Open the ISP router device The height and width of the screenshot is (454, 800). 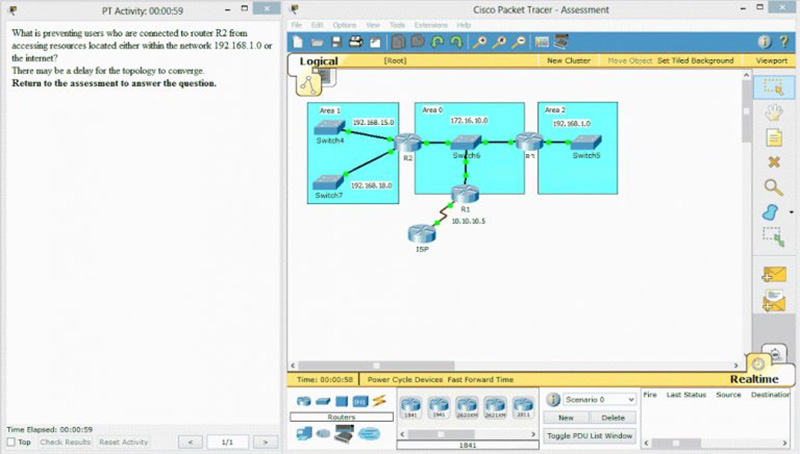[422, 234]
